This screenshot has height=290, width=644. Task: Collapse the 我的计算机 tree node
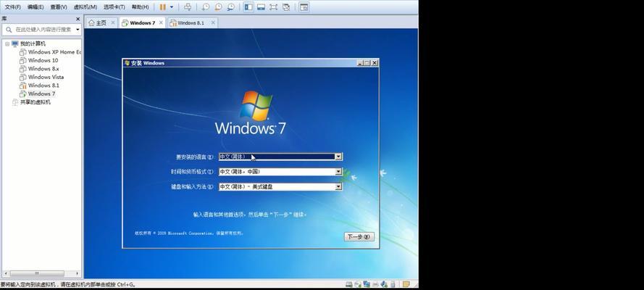[x=7, y=43]
